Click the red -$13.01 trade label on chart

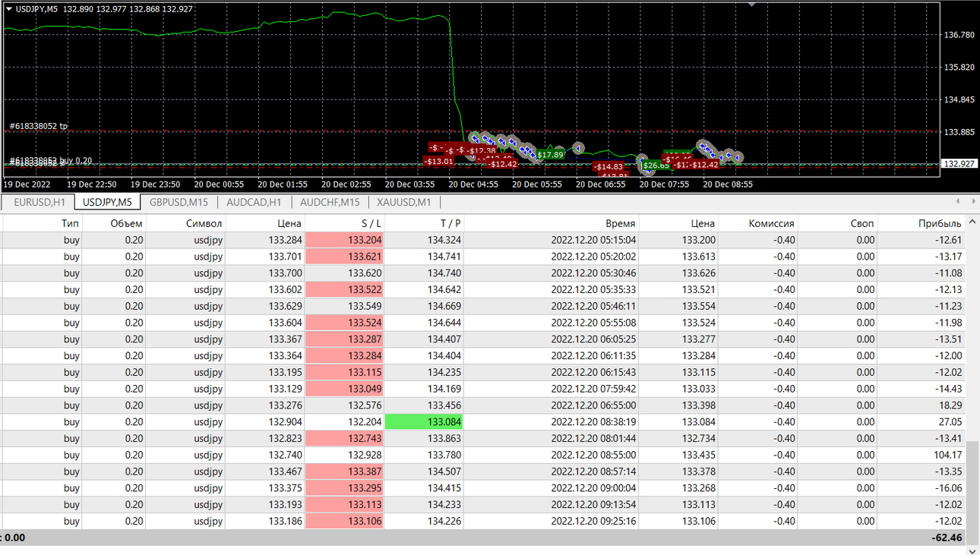pos(438,161)
